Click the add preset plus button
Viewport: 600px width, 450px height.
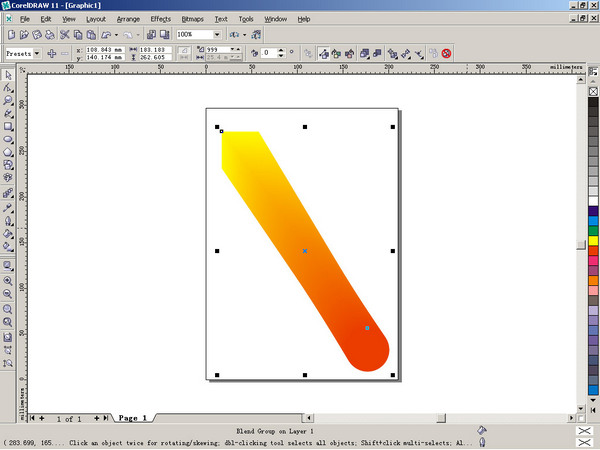[x=51, y=53]
